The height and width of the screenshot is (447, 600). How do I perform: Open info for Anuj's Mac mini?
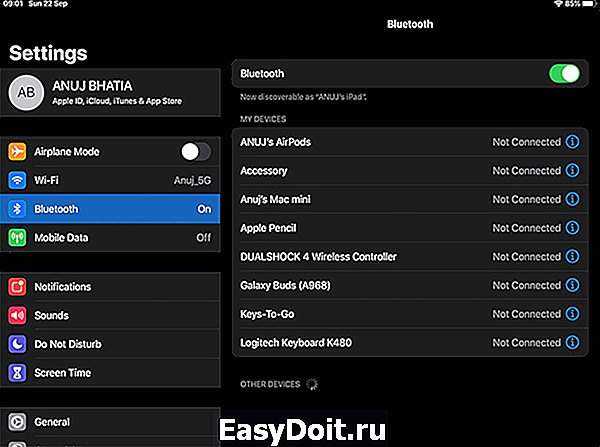pyautogui.click(x=572, y=199)
